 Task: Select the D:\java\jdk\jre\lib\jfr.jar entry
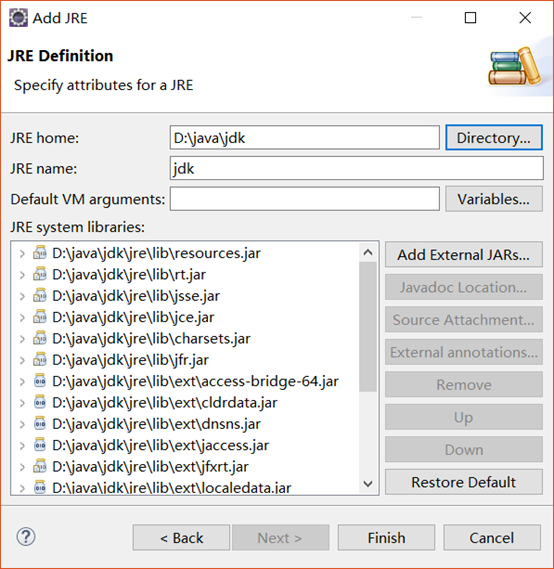[x=130, y=360]
